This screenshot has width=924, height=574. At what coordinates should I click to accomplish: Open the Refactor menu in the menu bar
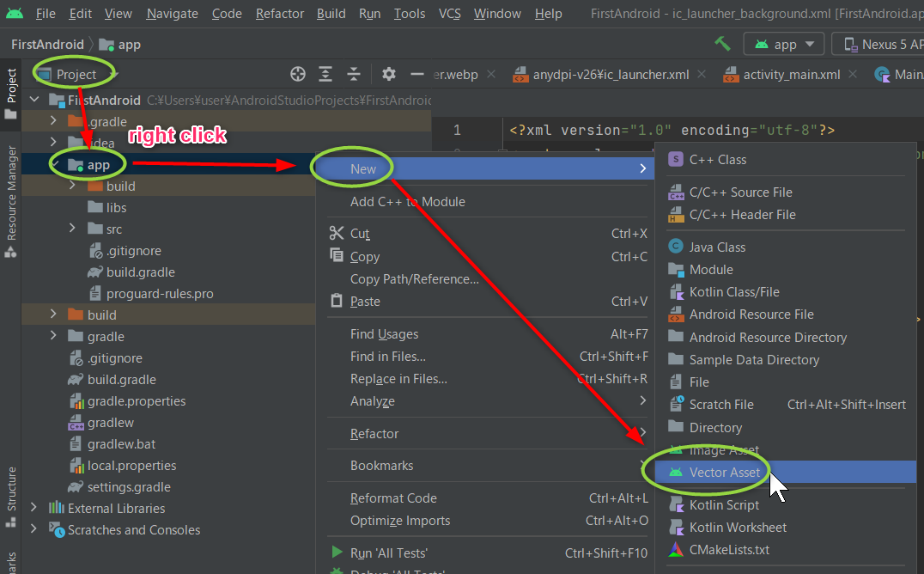tap(279, 13)
